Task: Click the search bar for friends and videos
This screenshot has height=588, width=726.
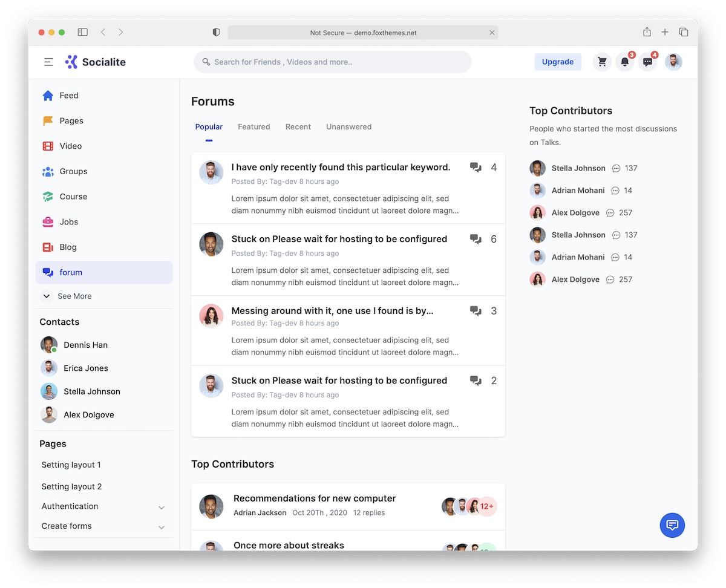Action: (x=332, y=62)
